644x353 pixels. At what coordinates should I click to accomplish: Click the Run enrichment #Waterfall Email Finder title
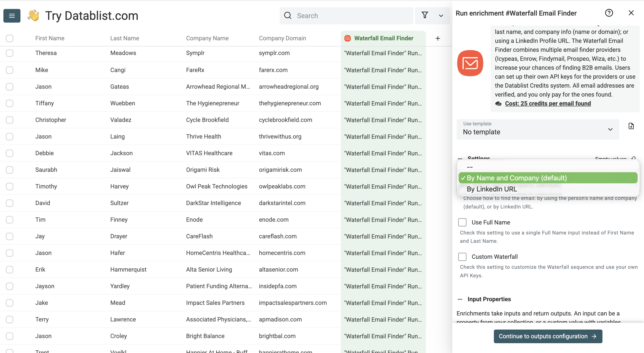coord(516,13)
